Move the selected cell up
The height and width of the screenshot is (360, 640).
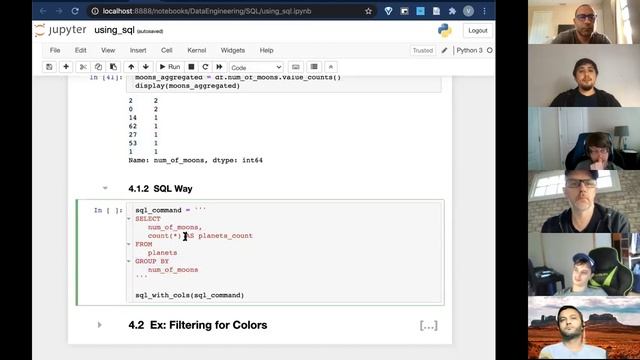(131, 67)
